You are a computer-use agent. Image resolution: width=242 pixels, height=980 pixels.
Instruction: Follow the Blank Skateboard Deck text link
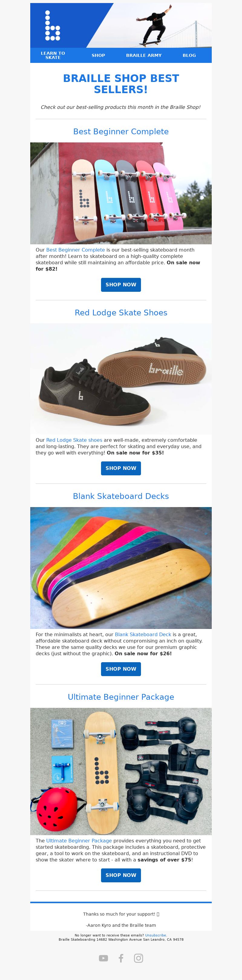coord(143,634)
